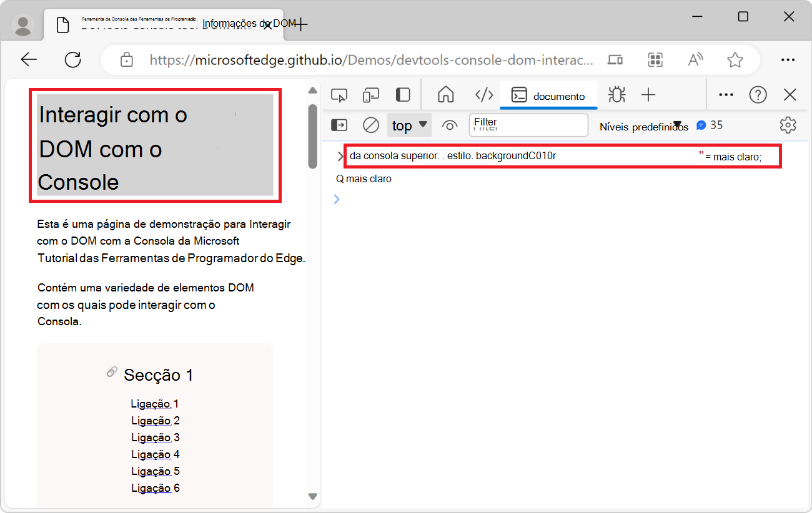Open the Sources panel icon
This screenshot has width=812, height=513.
click(x=484, y=94)
